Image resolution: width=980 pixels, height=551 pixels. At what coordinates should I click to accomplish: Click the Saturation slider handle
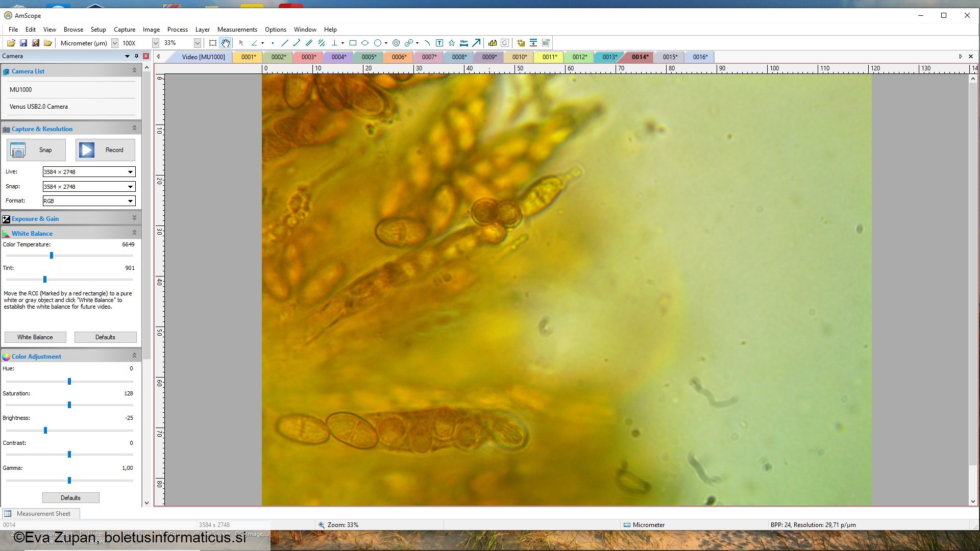point(69,405)
